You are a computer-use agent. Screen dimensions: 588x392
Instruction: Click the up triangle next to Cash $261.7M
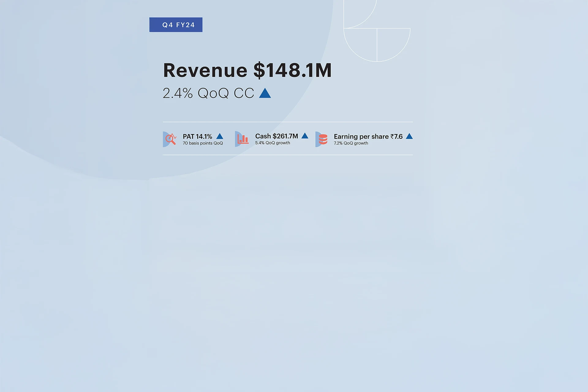(x=305, y=136)
